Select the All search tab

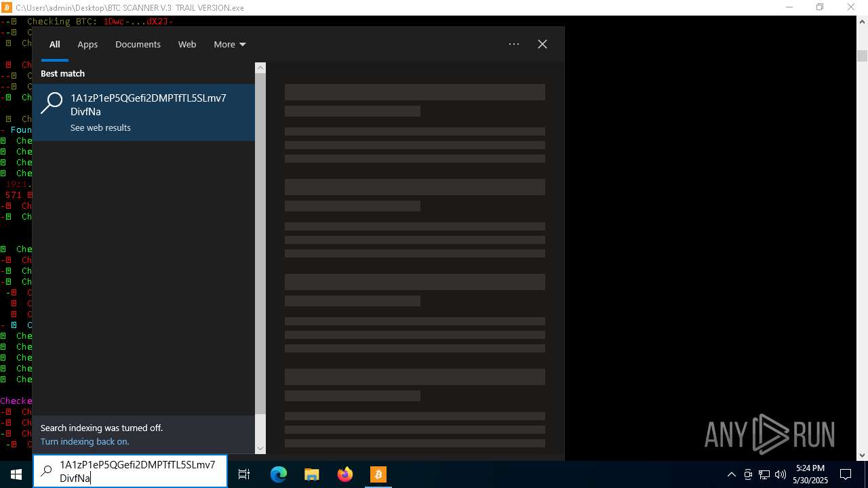click(x=55, y=45)
